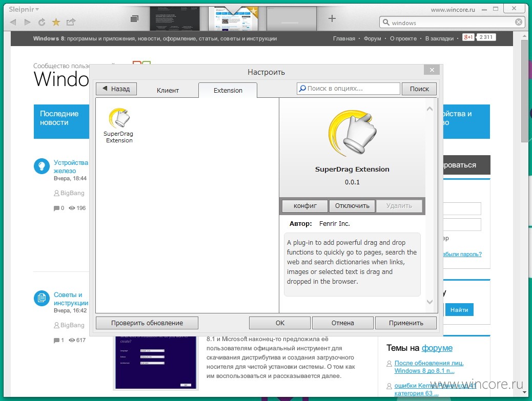Viewport: 532px width, 401px height.
Task: Open Форум in the site menu
Action: [x=373, y=38]
